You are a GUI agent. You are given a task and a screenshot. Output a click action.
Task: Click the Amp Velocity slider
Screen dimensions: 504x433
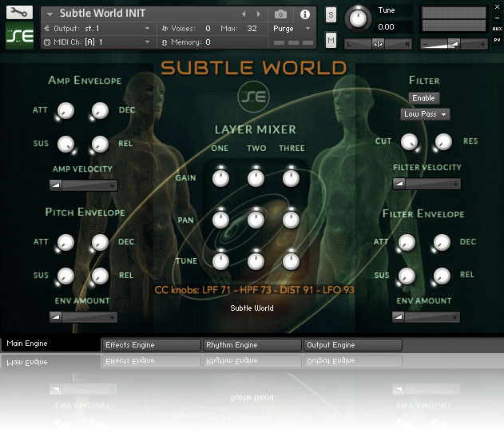point(84,185)
